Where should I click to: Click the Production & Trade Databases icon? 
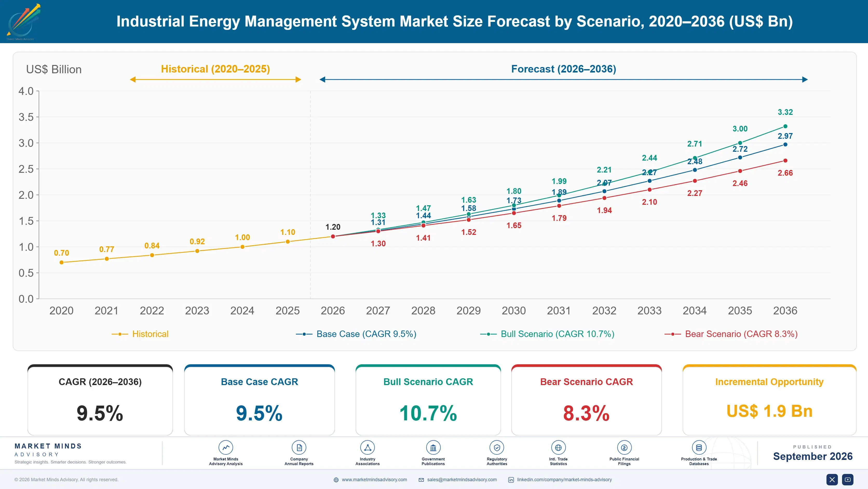click(699, 447)
